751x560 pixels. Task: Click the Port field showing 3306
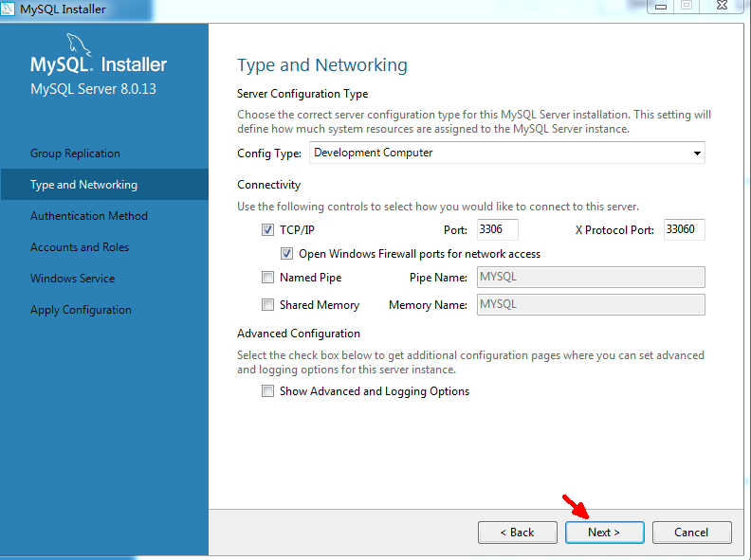point(497,229)
